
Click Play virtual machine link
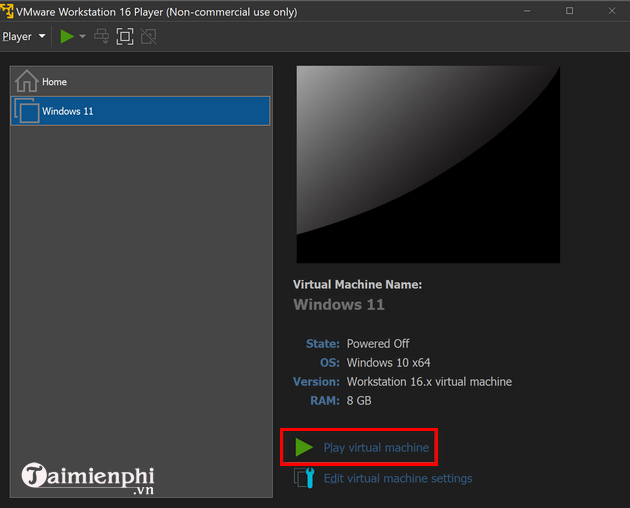pyautogui.click(x=376, y=447)
